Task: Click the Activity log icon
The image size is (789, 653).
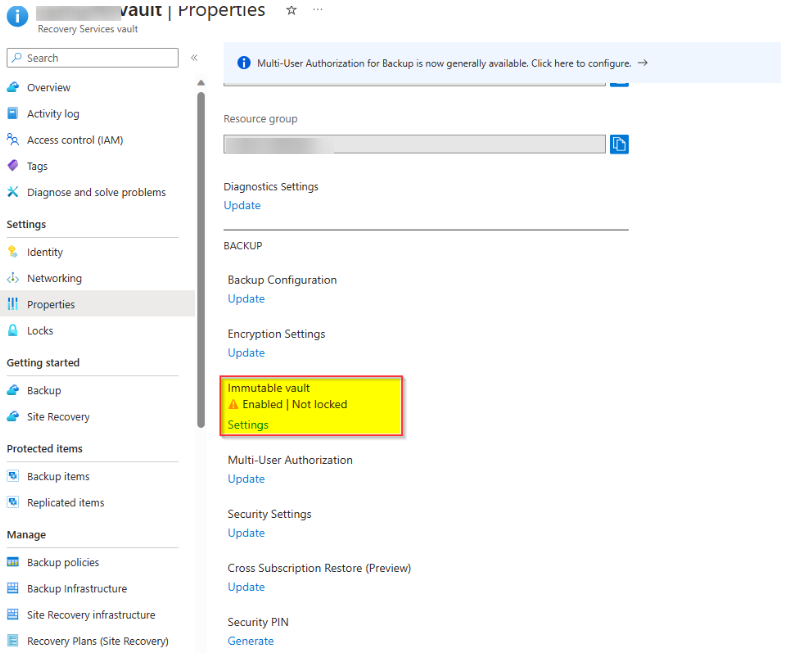Action: [13, 113]
